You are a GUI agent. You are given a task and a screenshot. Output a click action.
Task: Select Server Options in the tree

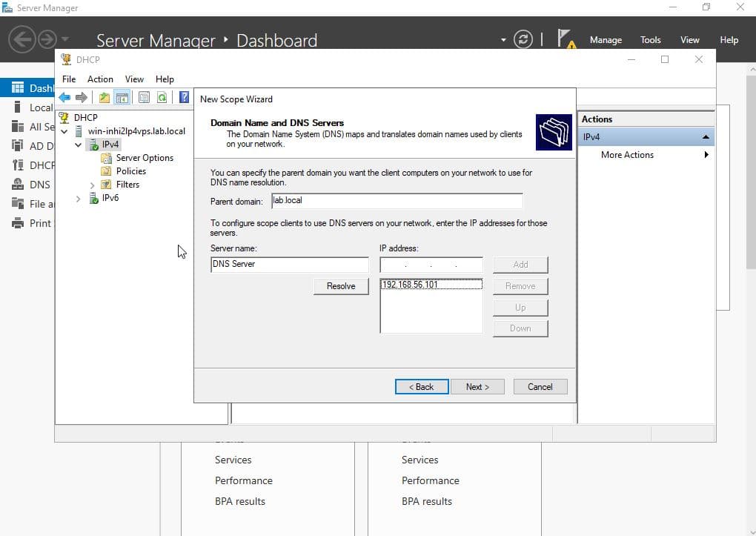click(145, 158)
